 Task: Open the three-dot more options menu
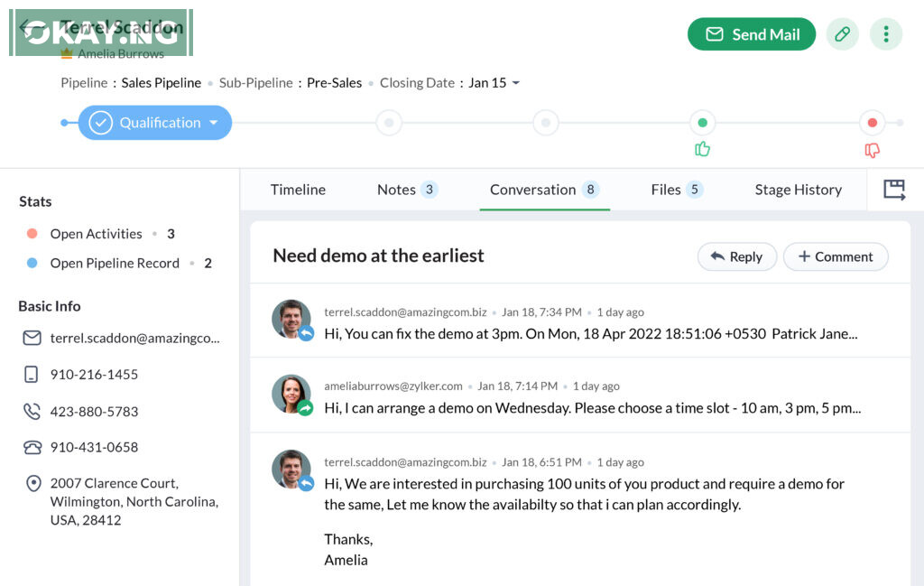pos(886,34)
